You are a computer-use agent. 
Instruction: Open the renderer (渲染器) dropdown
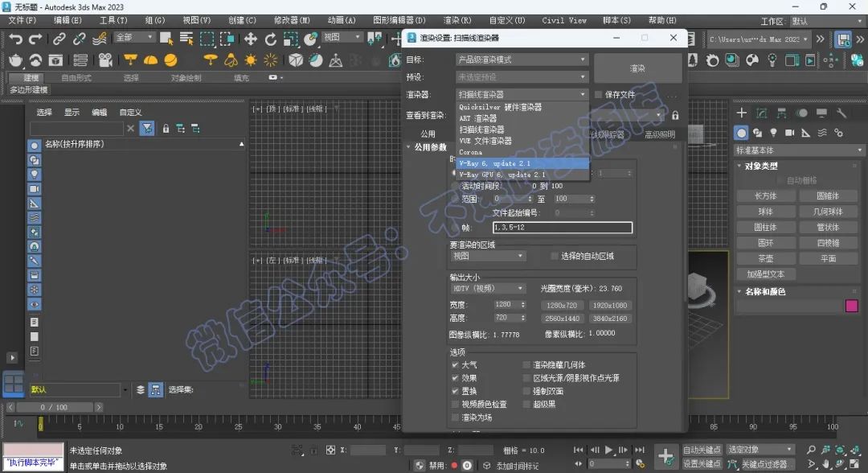tap(521, 95)
